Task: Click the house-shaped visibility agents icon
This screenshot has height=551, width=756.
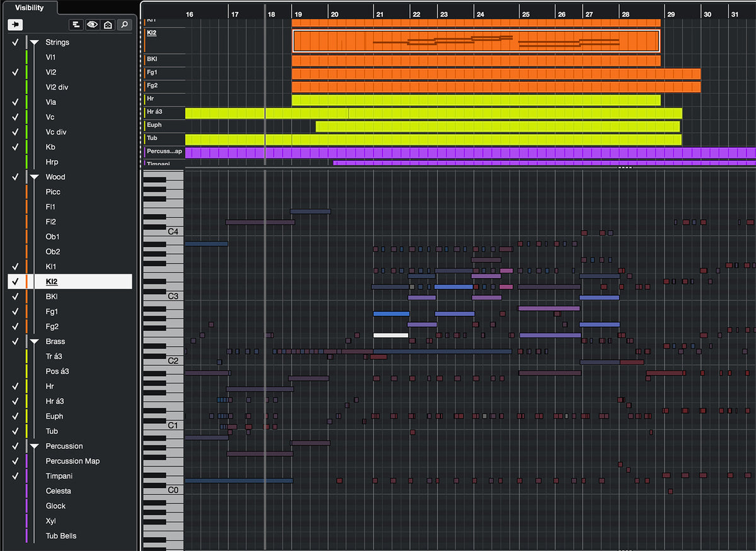Action: 108,25
